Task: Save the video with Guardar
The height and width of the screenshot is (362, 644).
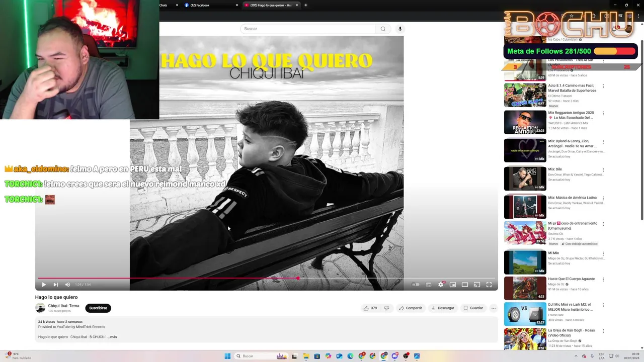Action: [x=473, y=308]
